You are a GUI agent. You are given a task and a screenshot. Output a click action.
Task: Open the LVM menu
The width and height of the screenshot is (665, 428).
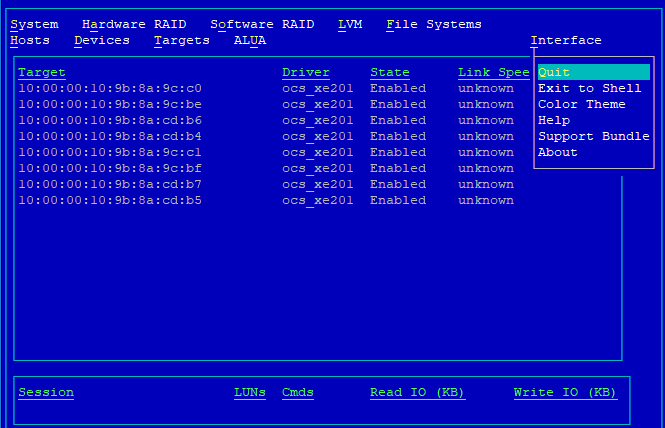350,24
